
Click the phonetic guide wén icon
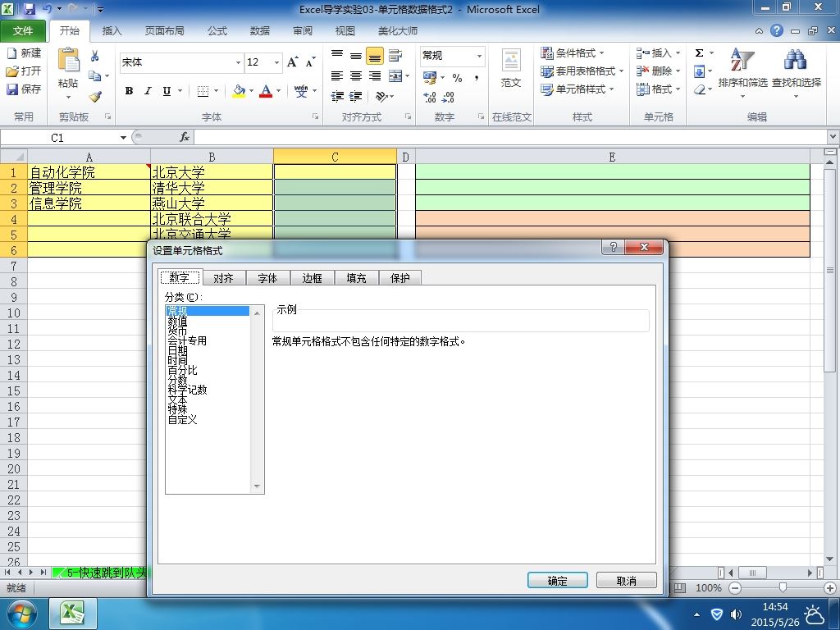click(x=301, y=91)
